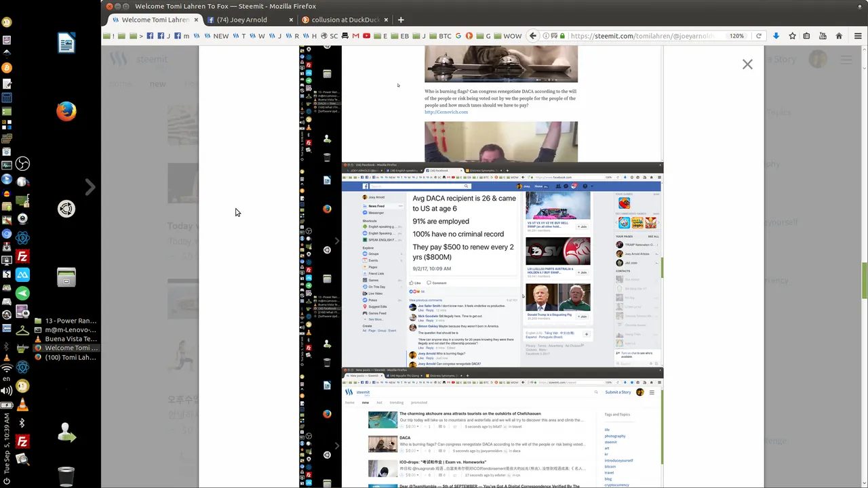Reset the 120% zoom indicator
868x488 pixels.
[736, 36]
